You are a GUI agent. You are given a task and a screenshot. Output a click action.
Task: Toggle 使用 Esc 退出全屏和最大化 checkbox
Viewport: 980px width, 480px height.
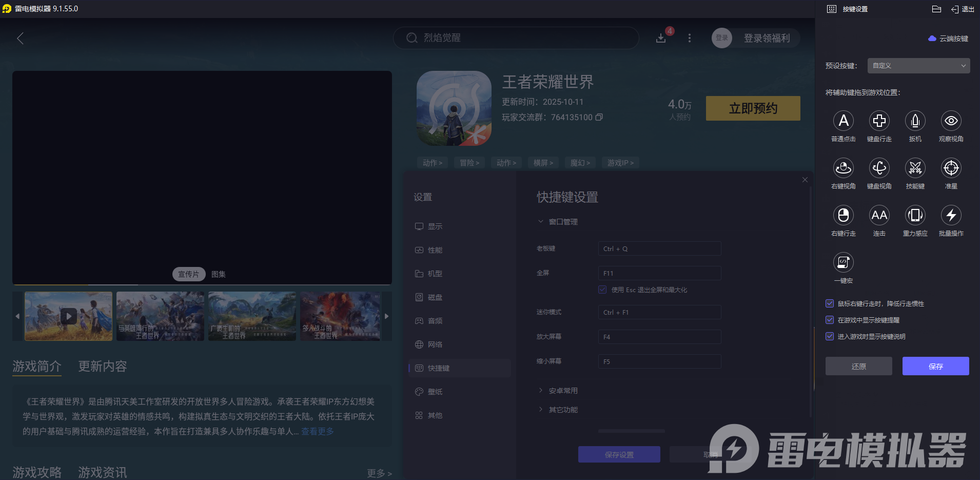click(602, 290)
